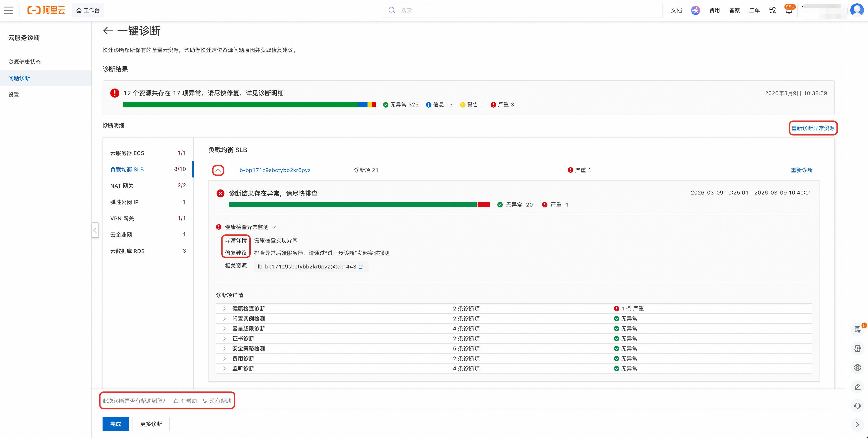Collapse the lb-bp171z9sbctybb2kr6pyz instance row
The width and height of the screenshot is (868, 438).
[x=218, y=170]
